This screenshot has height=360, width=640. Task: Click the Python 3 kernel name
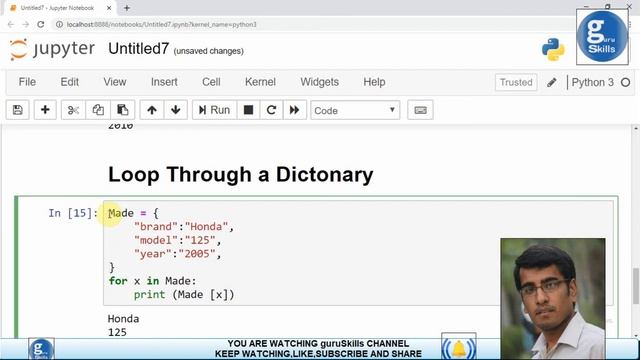(x=593, y=82)
